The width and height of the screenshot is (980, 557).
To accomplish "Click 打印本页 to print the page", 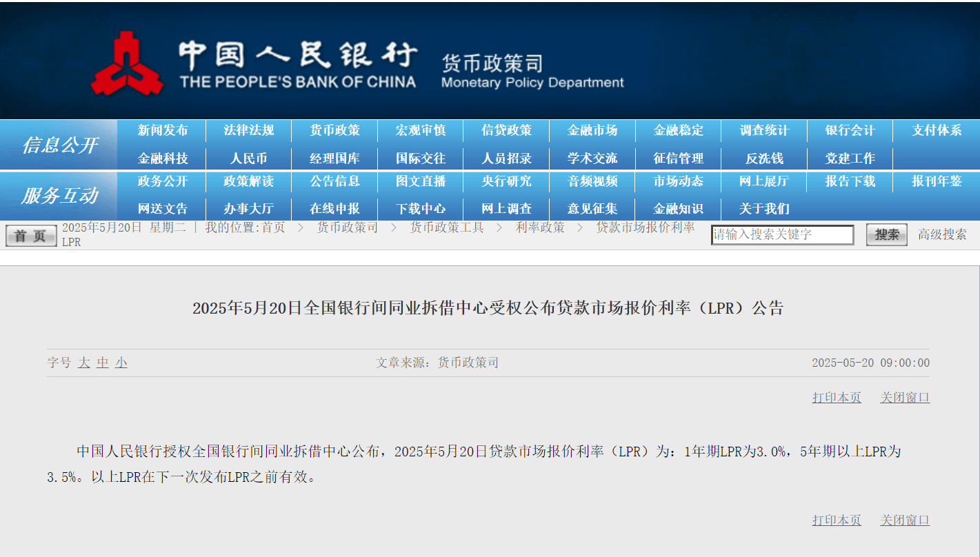I will (836, 397).
